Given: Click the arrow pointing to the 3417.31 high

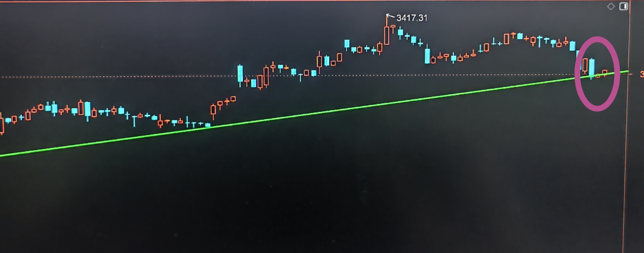Looking at the screenshot, I should (390, 16).
